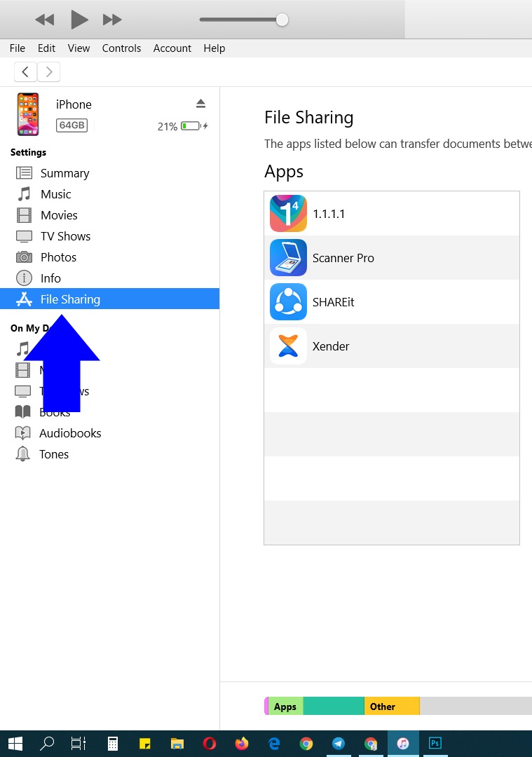The image size is (532, 757).
Task: Click the music note icon under On My Device
Action: (x=23, y=348)
